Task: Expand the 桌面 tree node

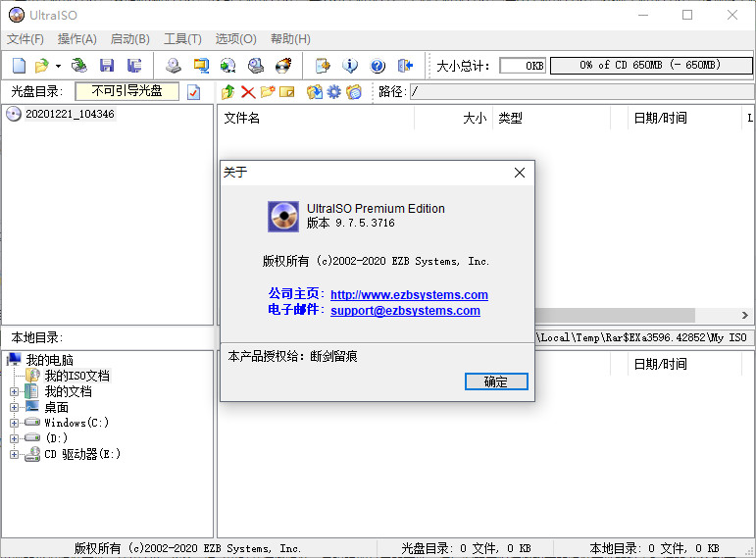Action: pyautogui.click(x=14, y=408)
